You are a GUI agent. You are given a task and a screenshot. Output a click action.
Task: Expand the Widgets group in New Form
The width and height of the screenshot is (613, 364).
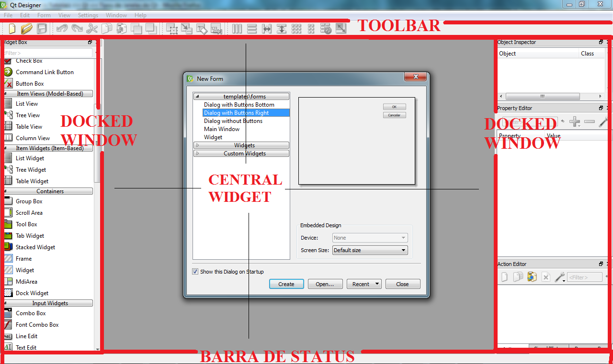coord(197,145)
